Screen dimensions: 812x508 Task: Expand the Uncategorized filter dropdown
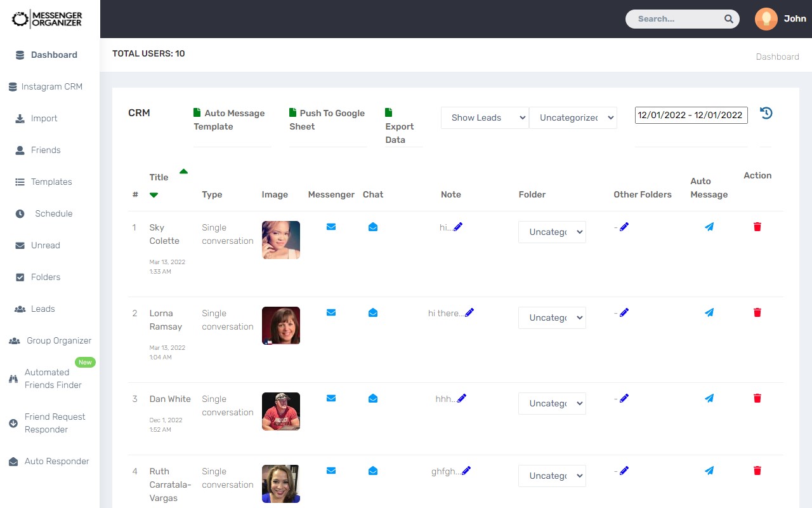573,117
